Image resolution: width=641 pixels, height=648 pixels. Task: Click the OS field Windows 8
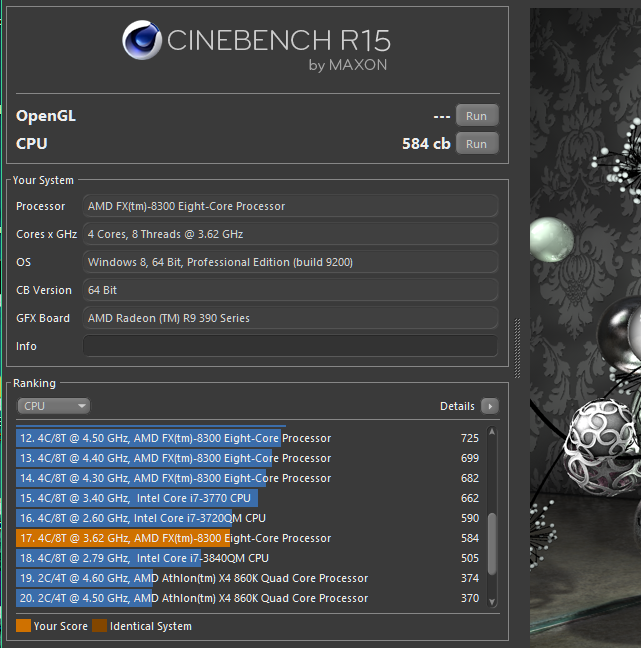click(x=290, y=262)
